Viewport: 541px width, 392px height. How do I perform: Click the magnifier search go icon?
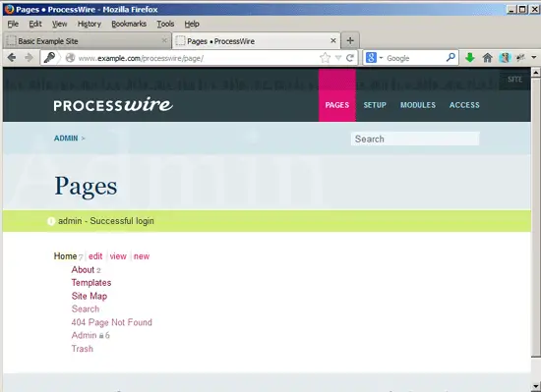point(451,58)
